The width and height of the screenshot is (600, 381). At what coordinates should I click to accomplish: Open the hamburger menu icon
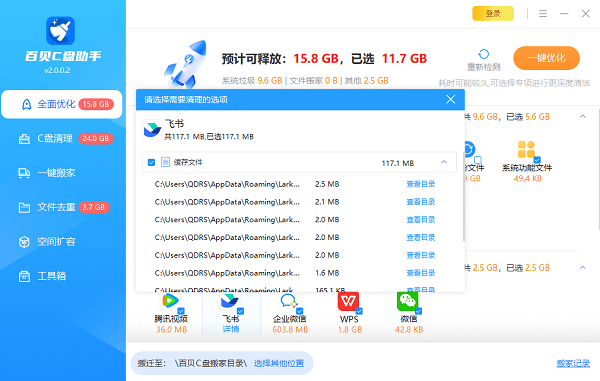(543, 14)
